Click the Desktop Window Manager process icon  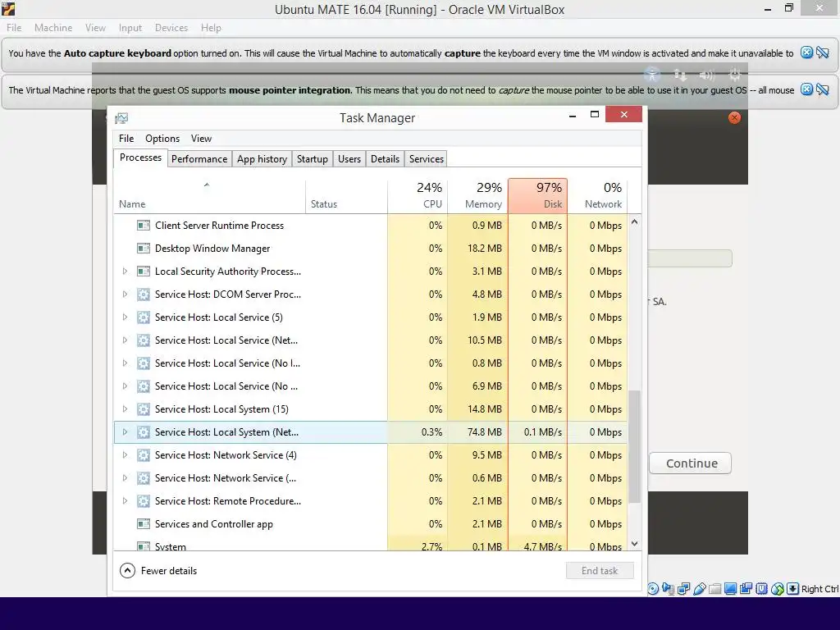(x=143, y=248)
